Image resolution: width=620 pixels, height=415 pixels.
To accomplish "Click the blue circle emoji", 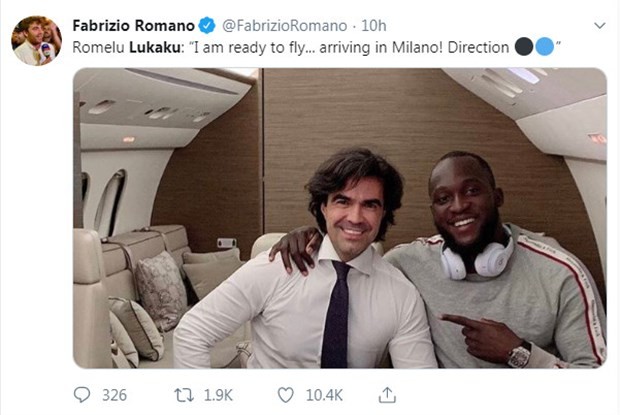I will 543,46.
